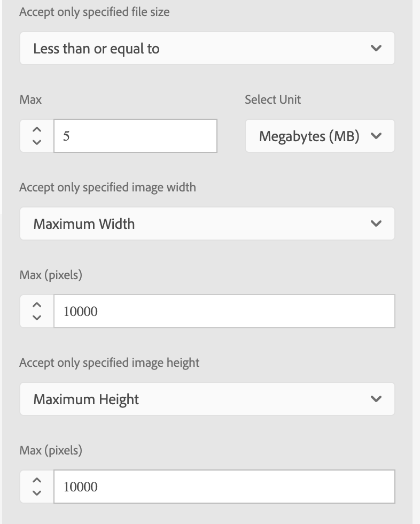Decrement the image height Max pixels stepper
Viewport: 420px width, 524px height.
(36, 493)
